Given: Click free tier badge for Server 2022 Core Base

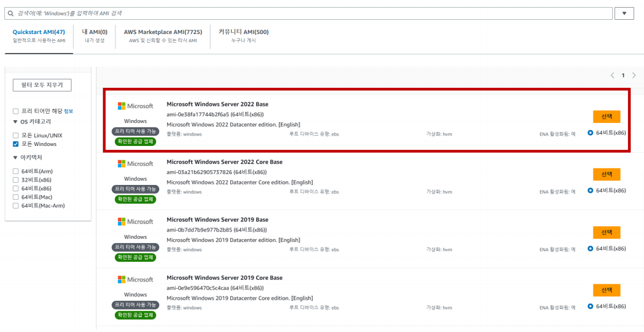Looking at the screenshot, I should click(x=135, y=189).
